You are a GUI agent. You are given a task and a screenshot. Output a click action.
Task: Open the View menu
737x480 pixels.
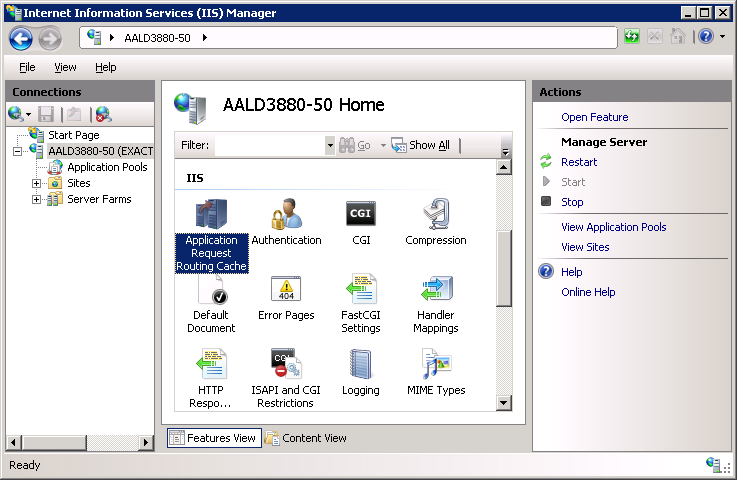click(65, 67)
